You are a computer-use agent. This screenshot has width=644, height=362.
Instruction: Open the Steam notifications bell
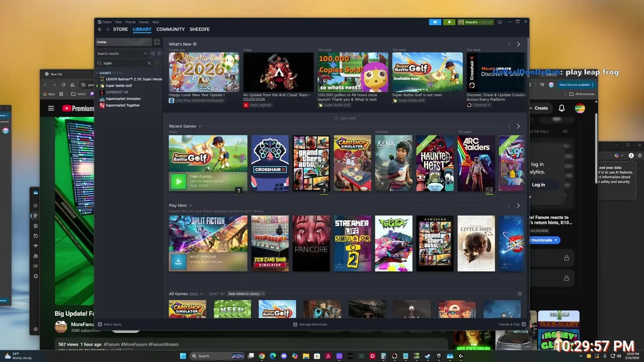(449, 22)
